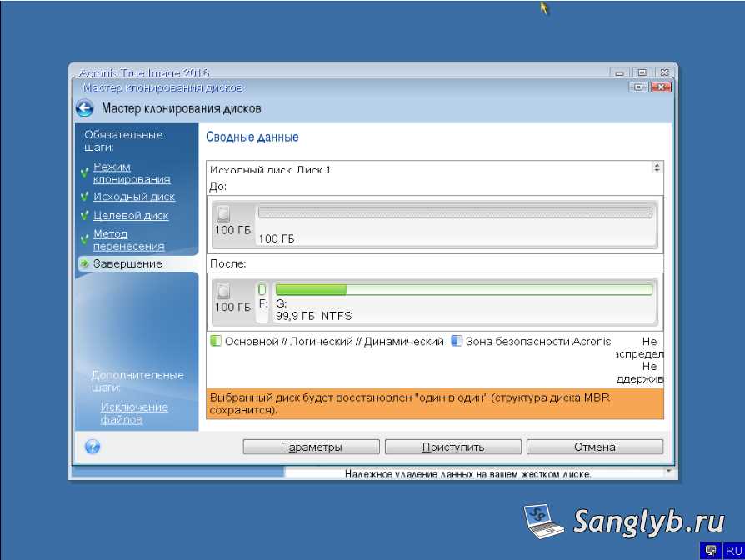The height and width of the screenshot is (560, 745).
Task: Click the green arrow beside Завершение
Action: tap(84, 264)
